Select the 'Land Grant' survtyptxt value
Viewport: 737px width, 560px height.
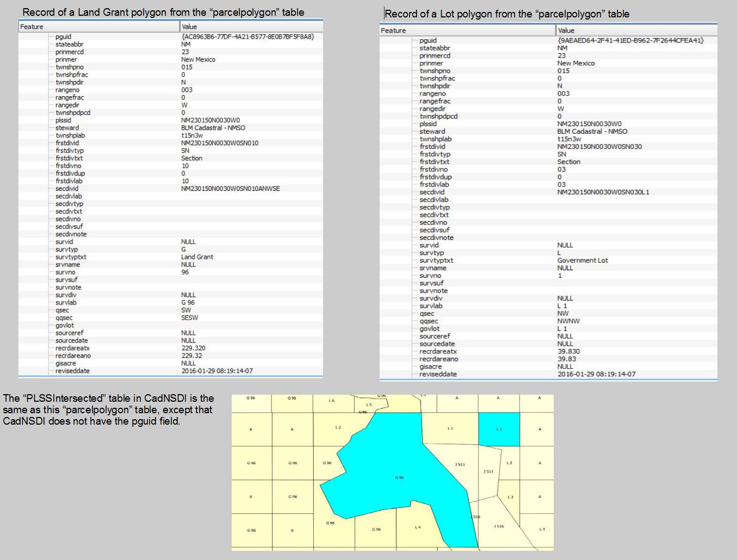pyautogui.click(x=197, y=257)
